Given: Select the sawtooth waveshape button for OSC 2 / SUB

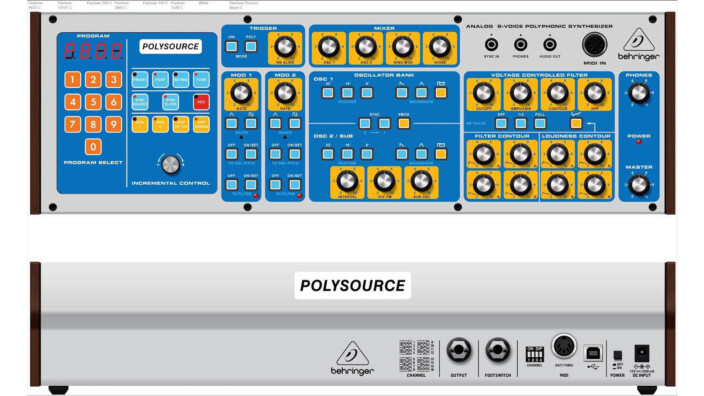Looking at the screenshot, I should pyautogui.click(x=402, y=154).
